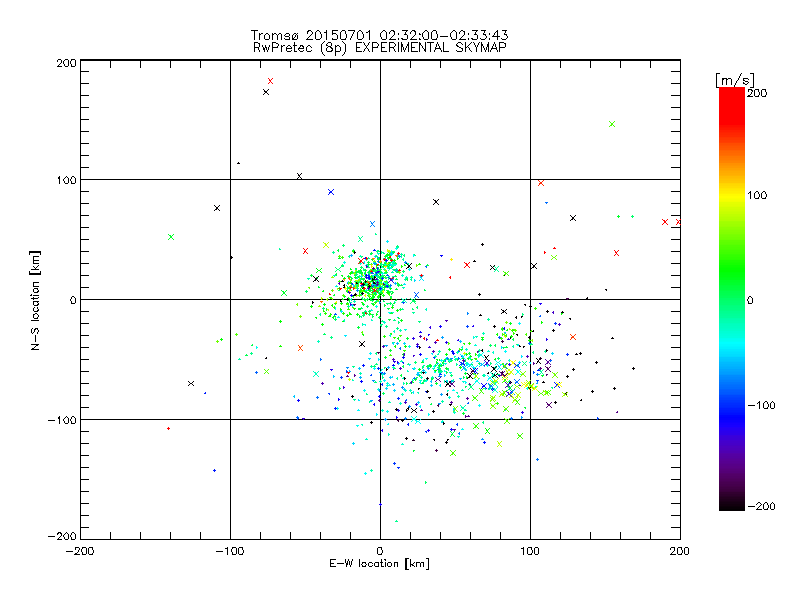800x600 pixels.
Task: Click the colorbar scale label '-200'
Action: 761,506
